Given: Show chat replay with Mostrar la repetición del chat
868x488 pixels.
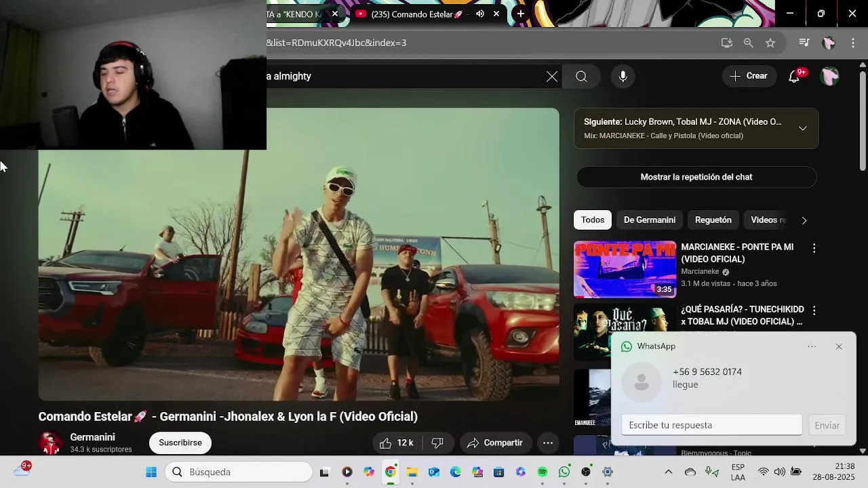Looking at the screenshot, I should click(x=696, y=177).
